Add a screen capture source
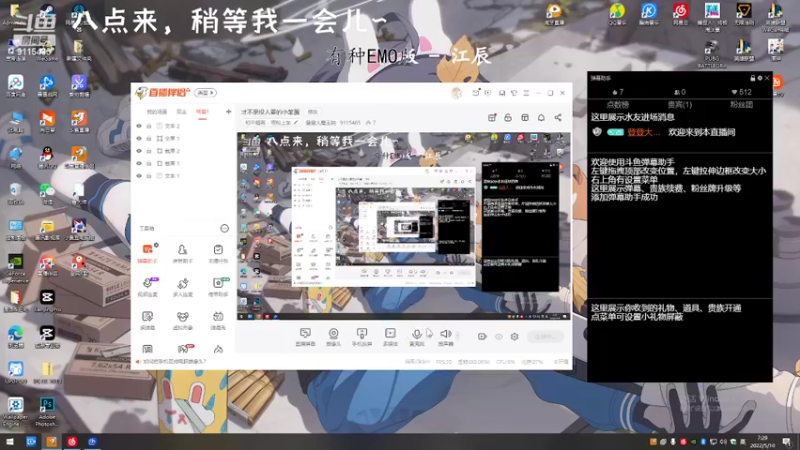The image size is (800, 450). 305,337
